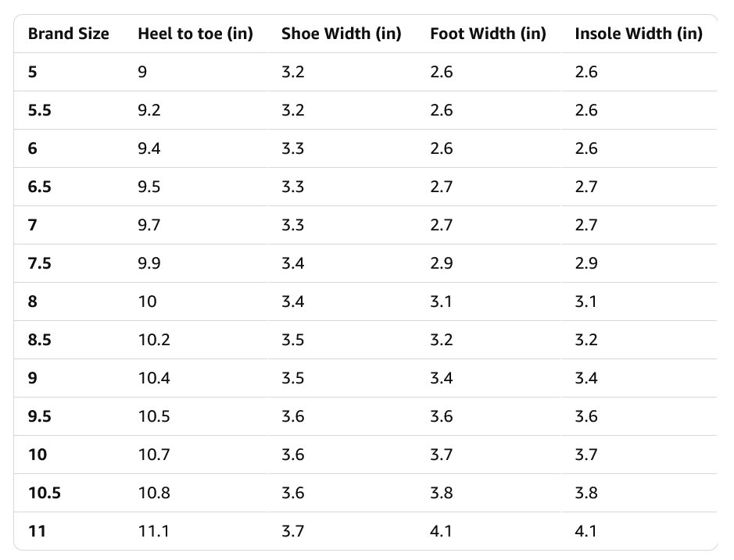Screen dimensions: 734x560
Task: Select brand size 6.5 row label
Action: tap(39, 187)
